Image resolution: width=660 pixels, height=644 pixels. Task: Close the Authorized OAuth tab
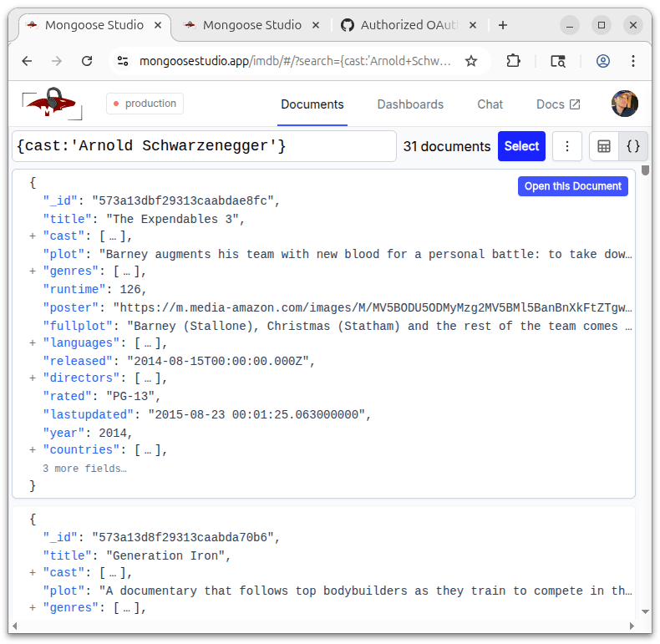(x=473, y=25)
